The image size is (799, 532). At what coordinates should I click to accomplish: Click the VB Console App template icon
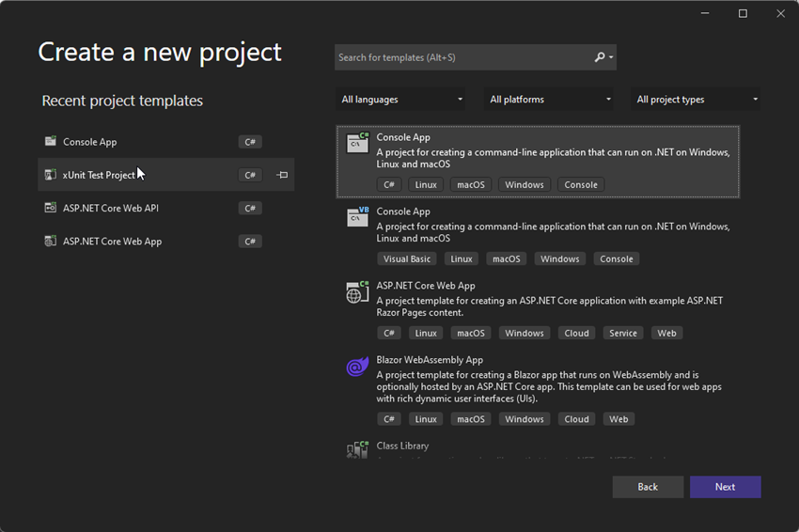point(357,217)
